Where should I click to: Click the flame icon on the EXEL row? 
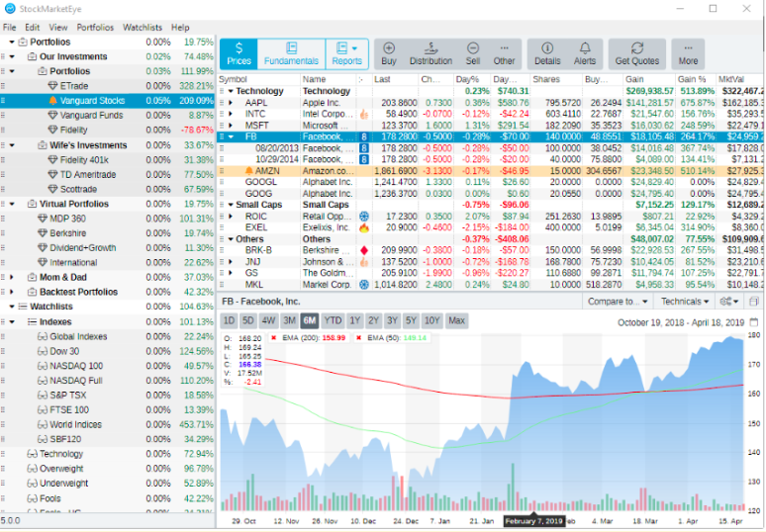pyautogui.click(x=364, y=228)
